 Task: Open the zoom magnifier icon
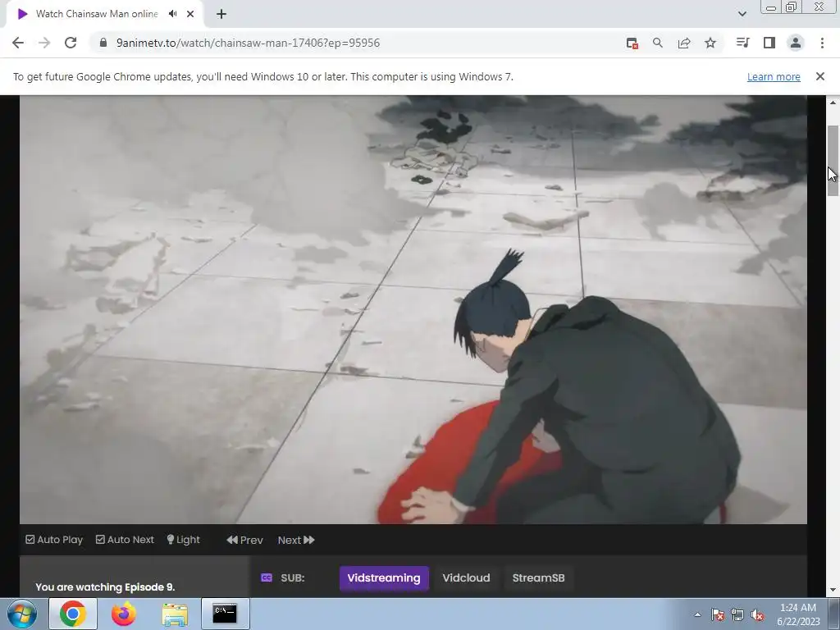[x=658, y=43]
